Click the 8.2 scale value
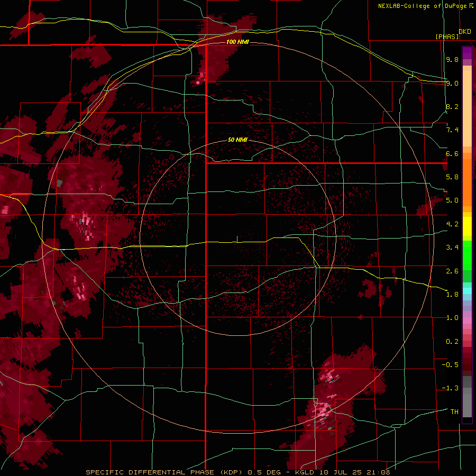This screenshot has width=476, height=476. click(452, 106)
